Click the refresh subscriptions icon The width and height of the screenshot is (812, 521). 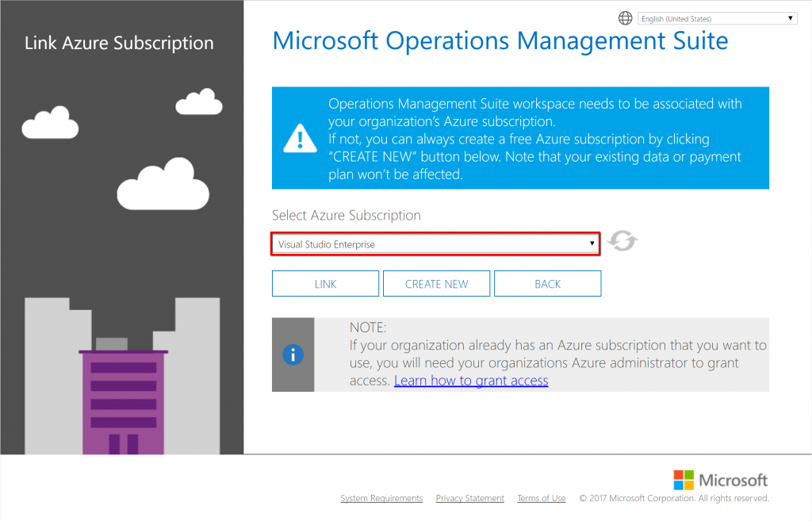pyautogui.click(x=622, y=241)
